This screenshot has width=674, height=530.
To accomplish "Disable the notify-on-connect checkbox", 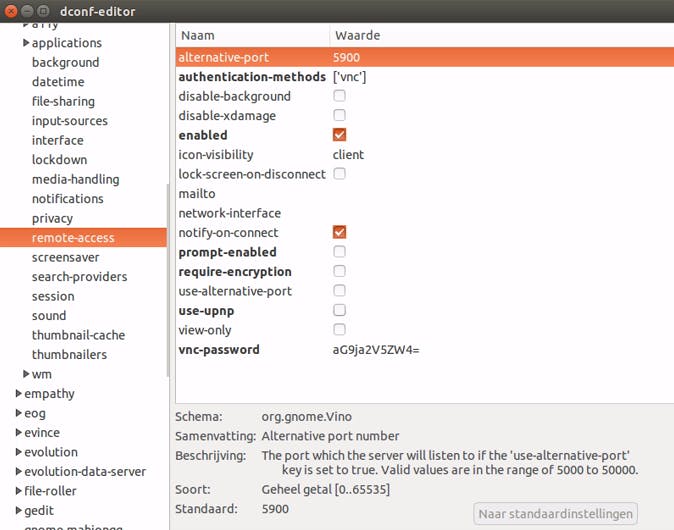I will coord(339,232).
